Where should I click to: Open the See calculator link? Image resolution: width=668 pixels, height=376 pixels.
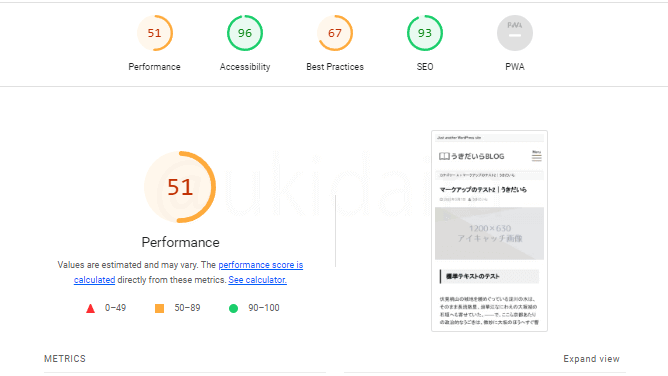click(257, 280)
